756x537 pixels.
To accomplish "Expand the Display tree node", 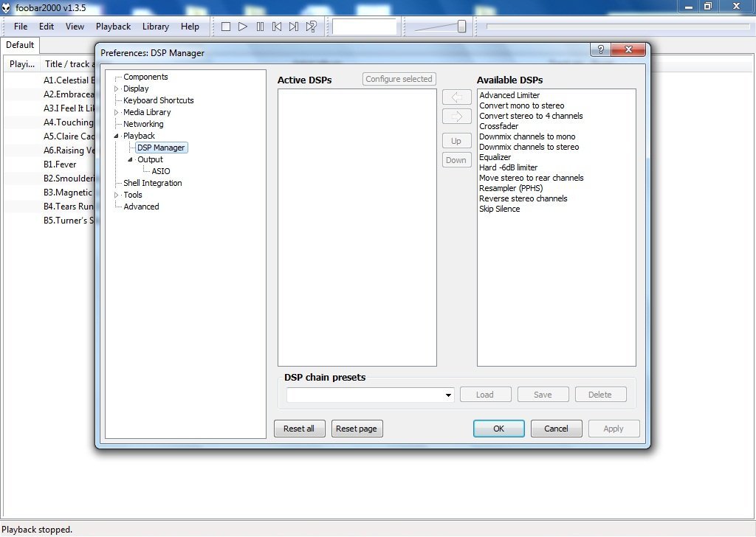I will 116,89.
